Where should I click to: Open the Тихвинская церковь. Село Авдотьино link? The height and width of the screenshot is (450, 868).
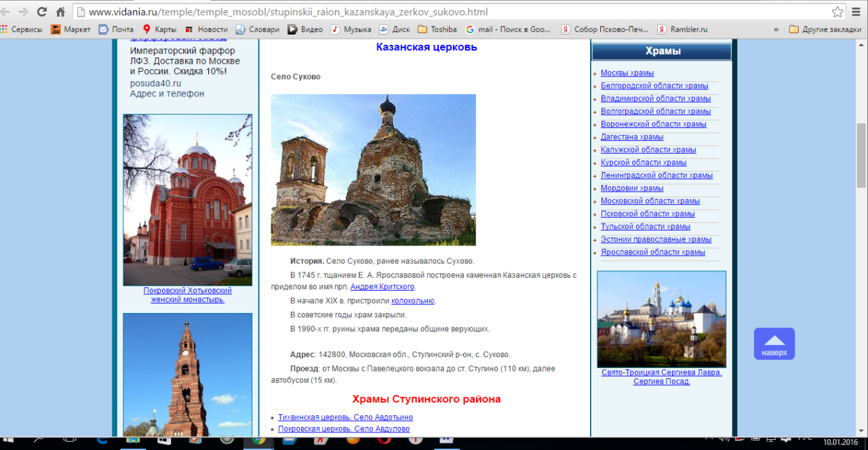point(345,417)
